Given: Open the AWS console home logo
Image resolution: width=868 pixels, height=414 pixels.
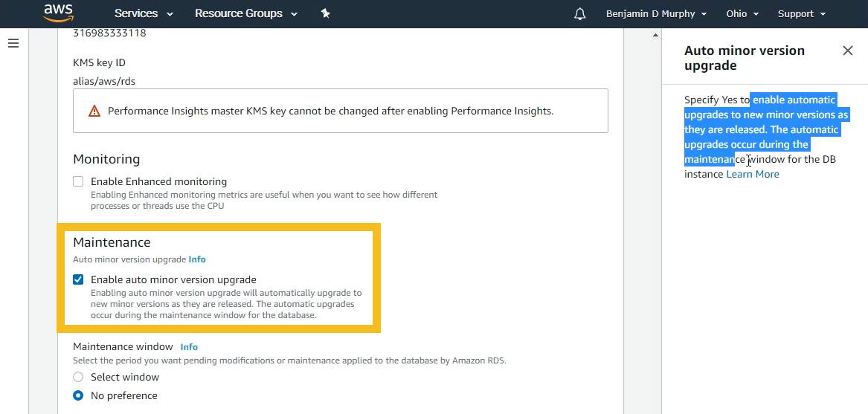Looking at the screenshot, I should point(58,13).
